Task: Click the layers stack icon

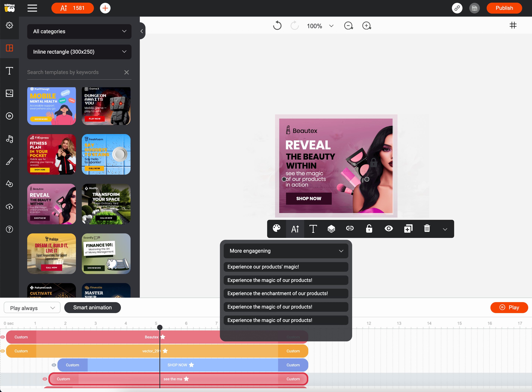Action: tap(331, 229)
